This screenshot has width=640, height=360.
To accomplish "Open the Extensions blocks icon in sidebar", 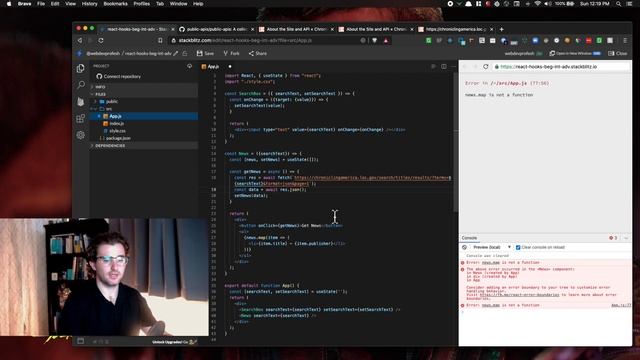I will coord(80,118).
